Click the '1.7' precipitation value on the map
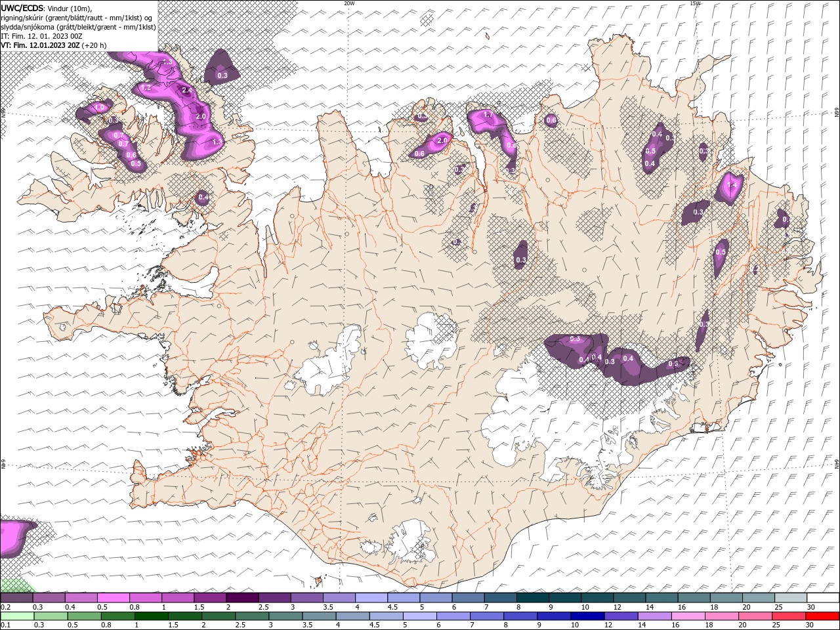Image resolution: width=840 pixels, height=630 pixels. point(488,115)
